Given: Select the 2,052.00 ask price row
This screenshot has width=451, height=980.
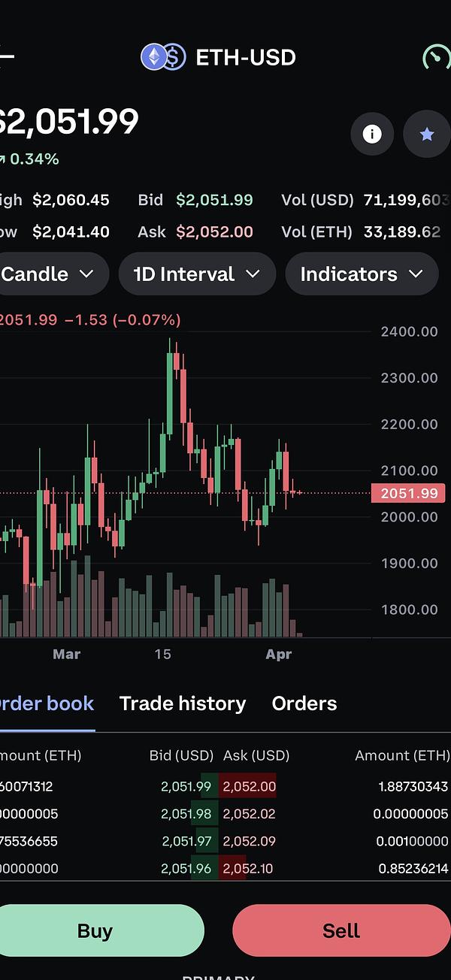Looking at the screenshot, I should pos(249,787).
